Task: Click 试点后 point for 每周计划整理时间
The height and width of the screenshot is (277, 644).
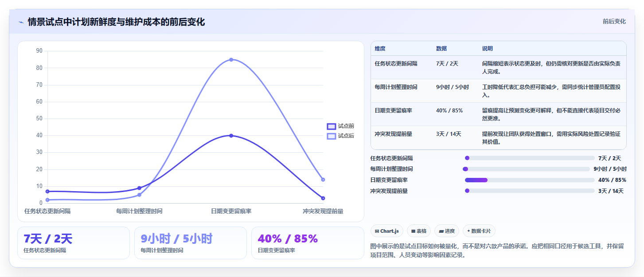Action: tap(139, 195)
